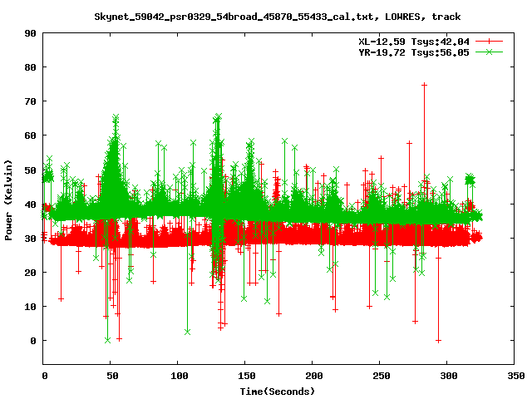Click x-axis tick value 300
This screenshot has height=399, width=532.
(449, 376)
